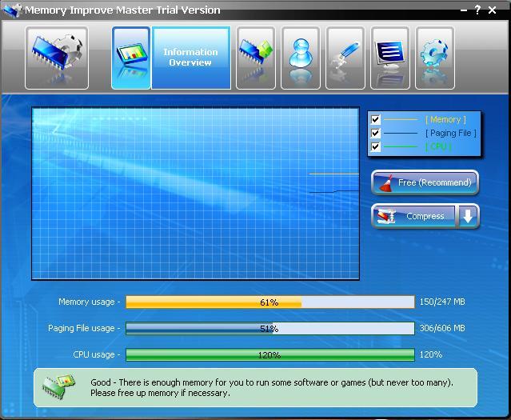Click the 'Paging File usage -' label
This screenshot has height=420, width=511.
84,328
